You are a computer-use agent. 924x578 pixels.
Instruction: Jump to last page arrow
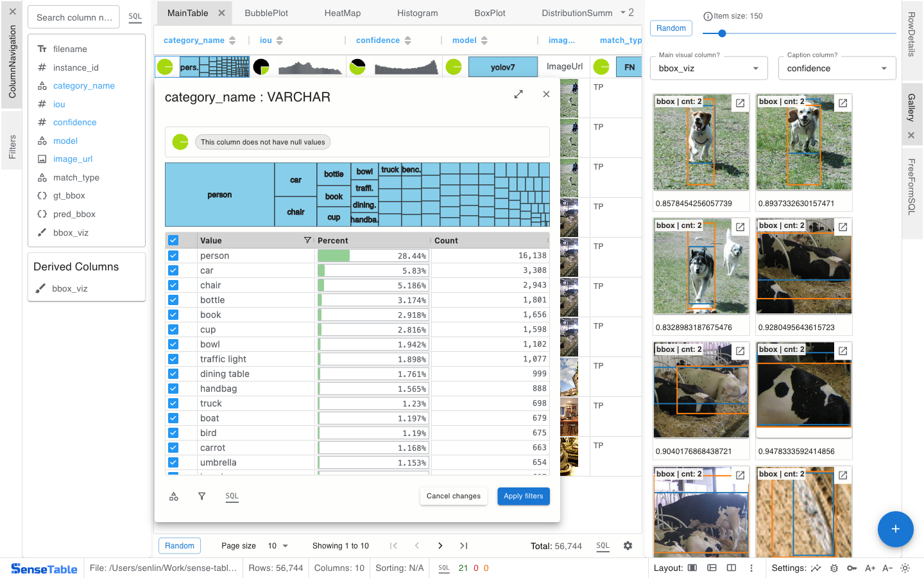[463, 546]
